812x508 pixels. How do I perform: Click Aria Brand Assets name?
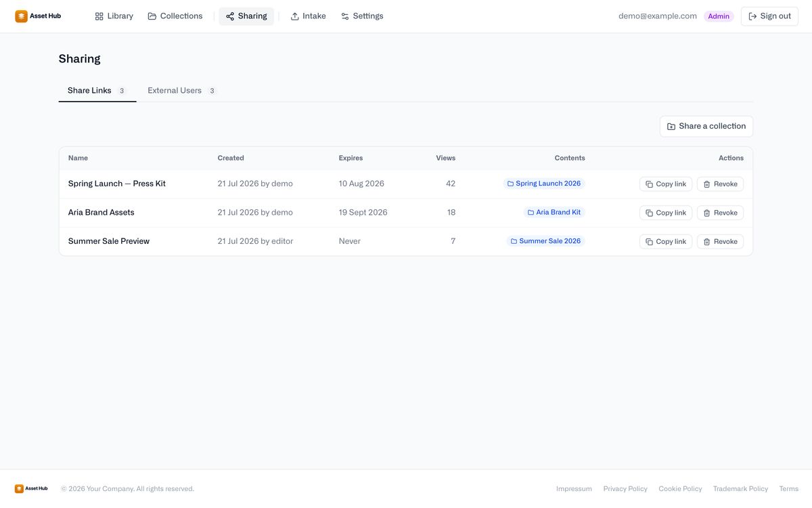click(101, 212)
